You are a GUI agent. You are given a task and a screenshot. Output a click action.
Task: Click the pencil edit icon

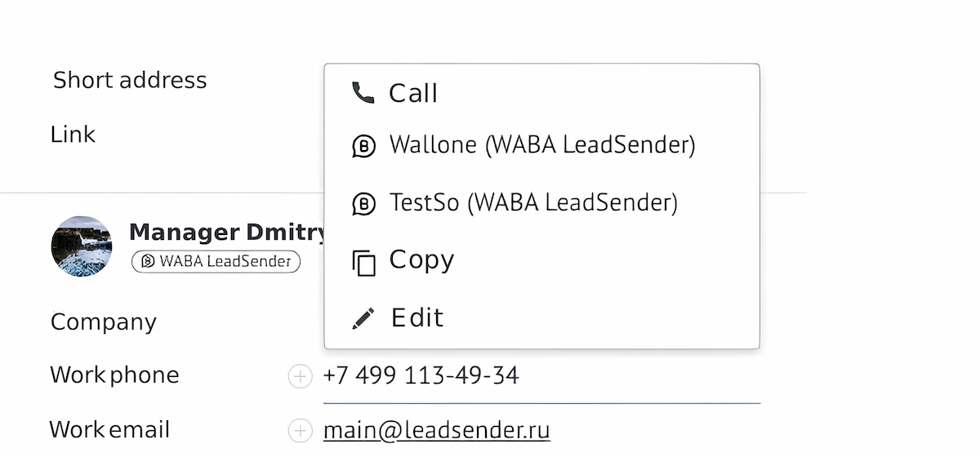point(363,318)
